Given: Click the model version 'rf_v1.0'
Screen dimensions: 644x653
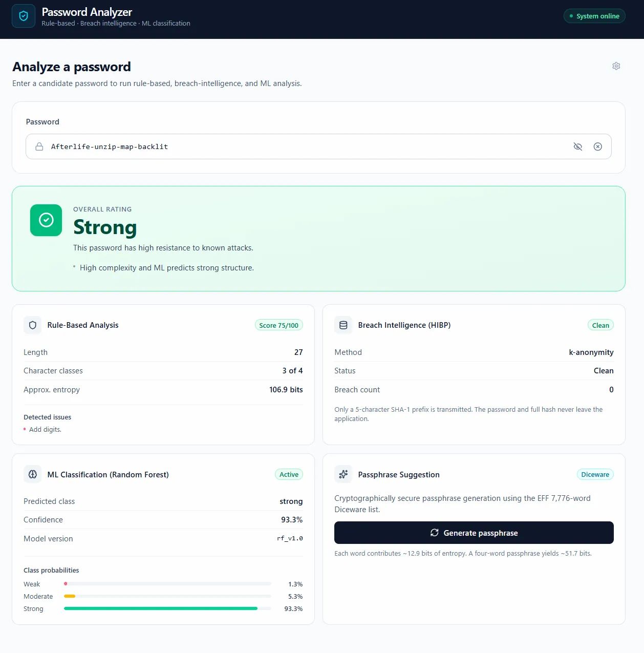Looking at the screenshot, I should tap(290, 539).
